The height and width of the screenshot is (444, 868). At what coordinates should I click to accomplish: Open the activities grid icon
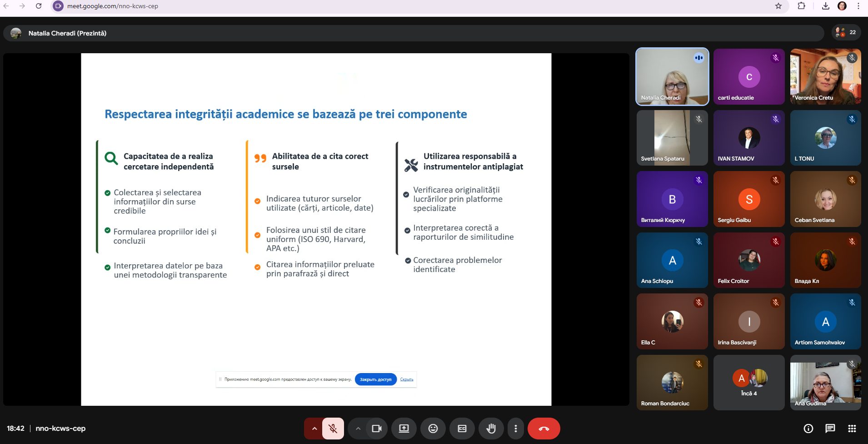(852, 429)
